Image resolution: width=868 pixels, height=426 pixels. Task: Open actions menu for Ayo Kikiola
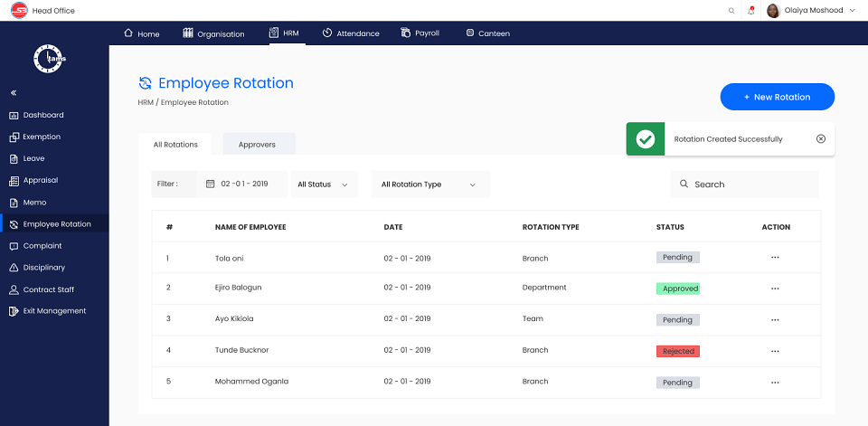pyautogui.click(x=775, y=320)
